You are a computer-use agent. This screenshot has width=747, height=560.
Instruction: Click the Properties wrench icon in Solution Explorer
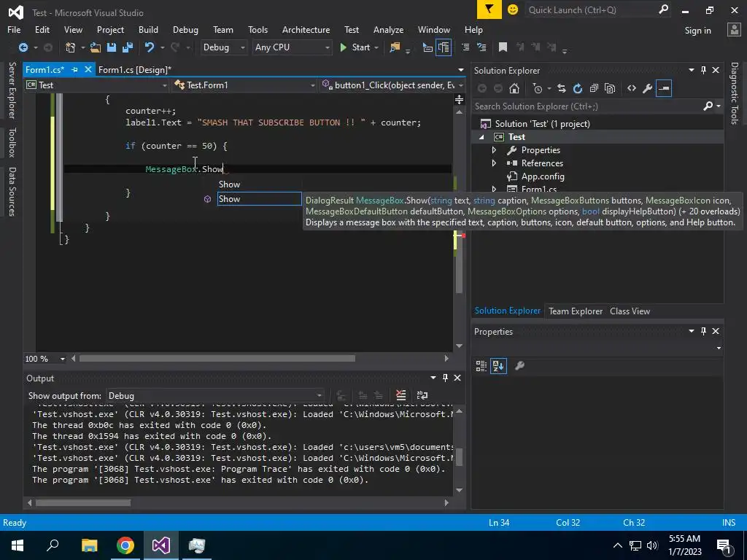click(x=648, y=88)
